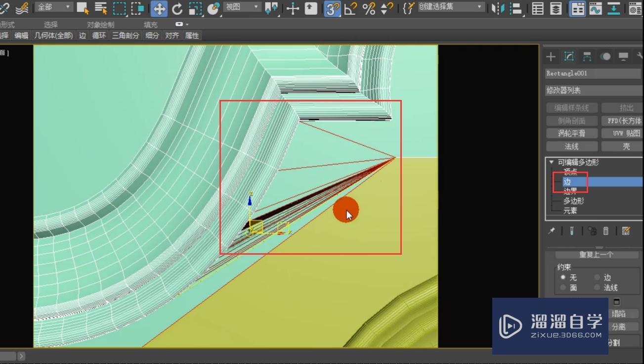Switch to the Display command panel tab
644x364 pixels.
624,56
